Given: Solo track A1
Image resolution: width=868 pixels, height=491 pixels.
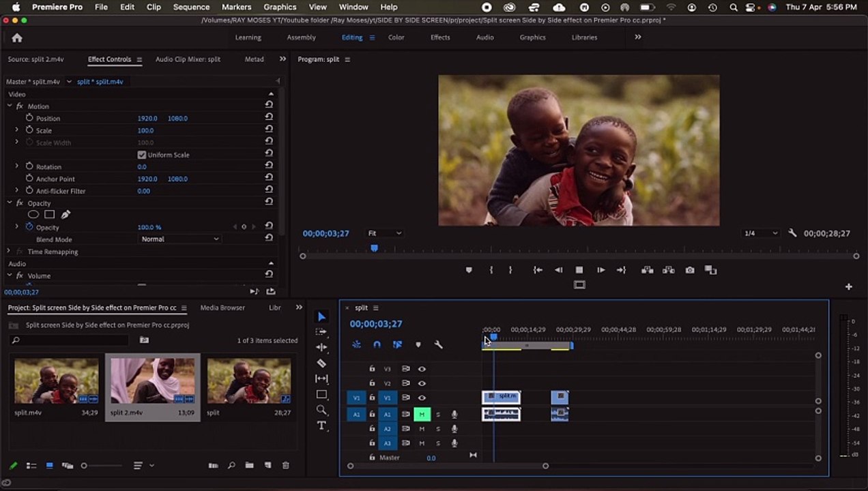Looking at the screenshot, I should point(438,414).
